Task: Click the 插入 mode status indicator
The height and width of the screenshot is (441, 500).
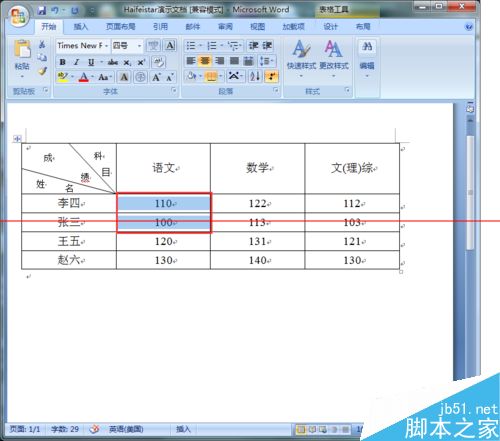Action: pos(183,429)
